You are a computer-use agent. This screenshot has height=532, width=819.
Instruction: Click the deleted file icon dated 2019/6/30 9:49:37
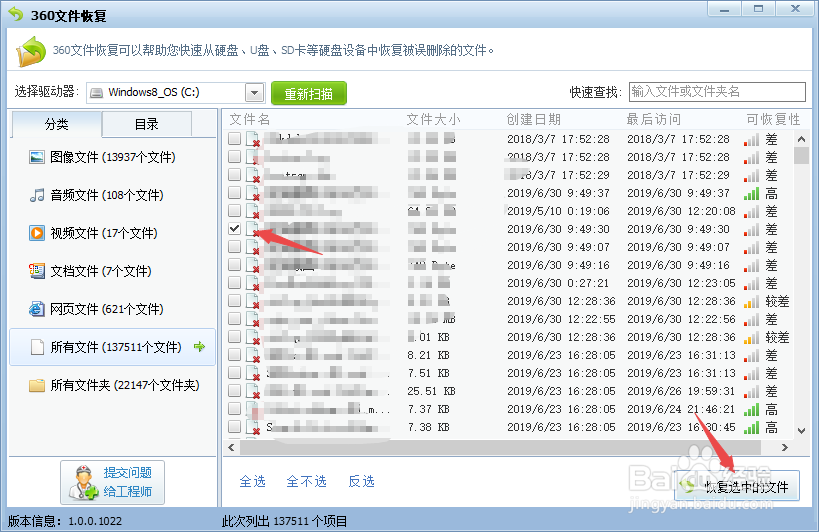pos(253,193)
